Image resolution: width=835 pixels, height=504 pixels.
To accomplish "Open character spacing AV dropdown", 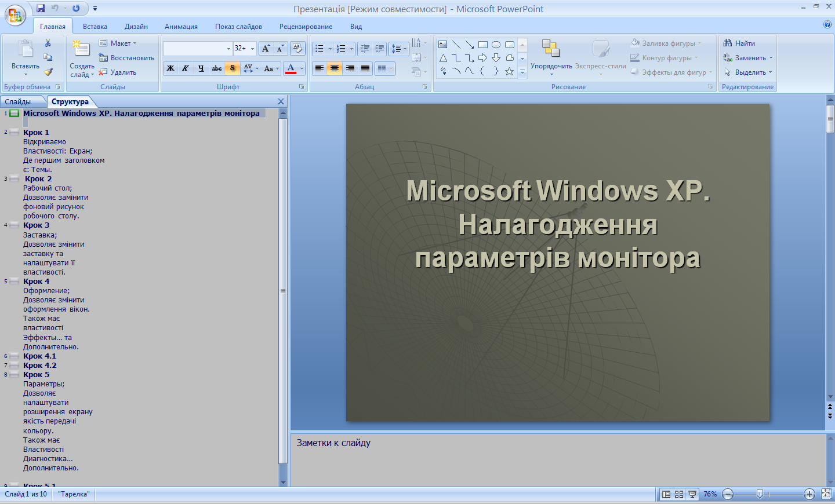I will 251,68.
